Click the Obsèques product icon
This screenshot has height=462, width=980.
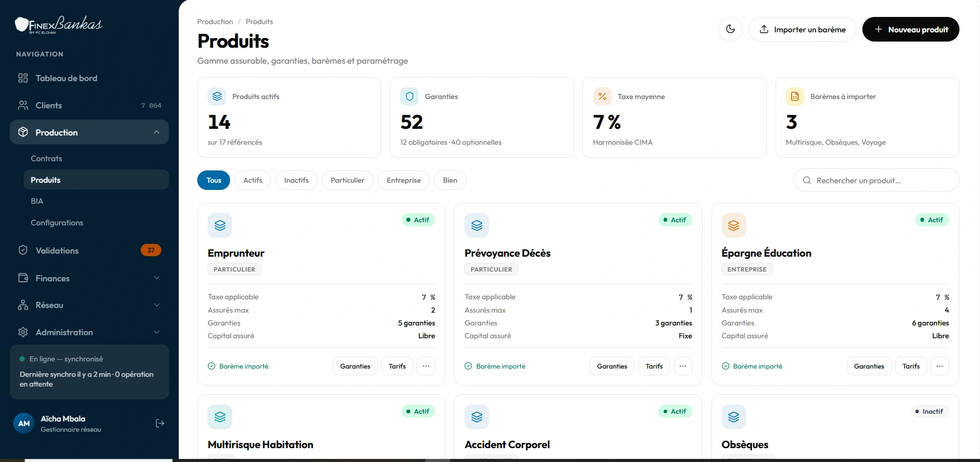(733, 417)
